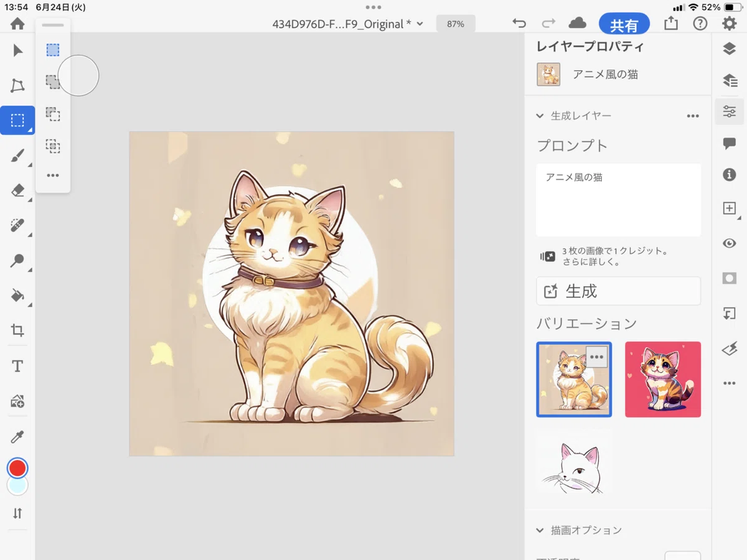Tap the Wi-Fi status icon
This screenshot has height=560, width=747.
[693, 7]
